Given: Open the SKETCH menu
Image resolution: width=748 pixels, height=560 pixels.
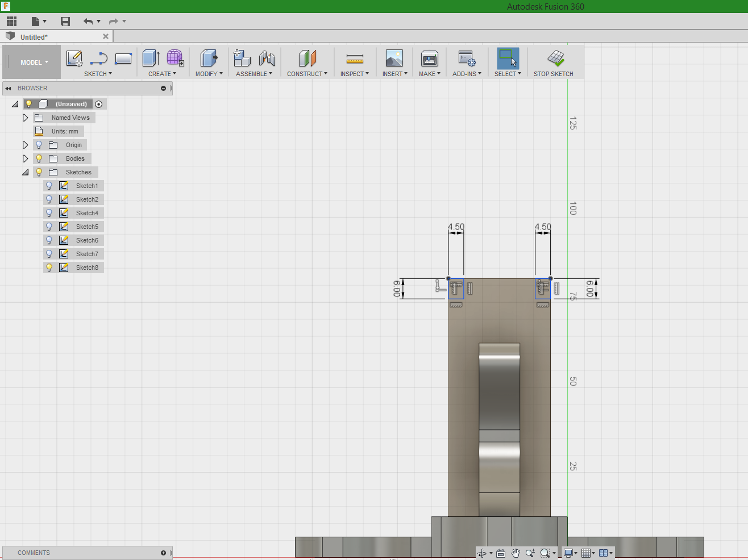Looking at the screenshot, I should coord(98,74).
